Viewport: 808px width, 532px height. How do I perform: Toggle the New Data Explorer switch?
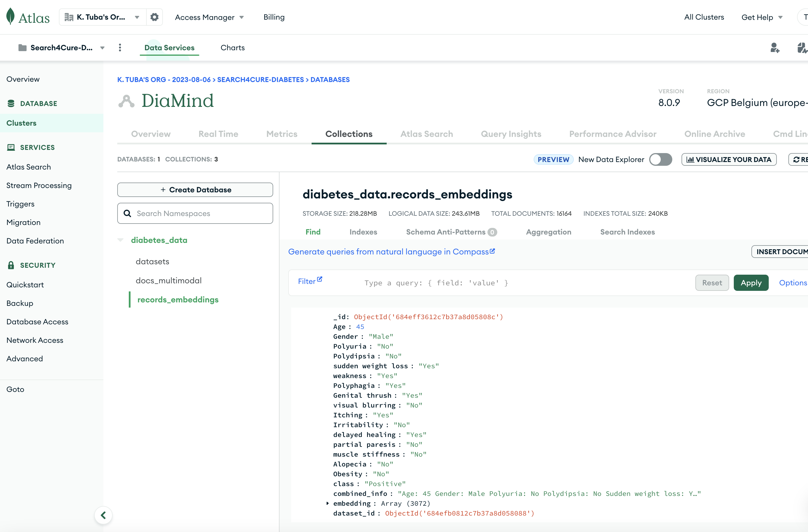coord(660,159)
